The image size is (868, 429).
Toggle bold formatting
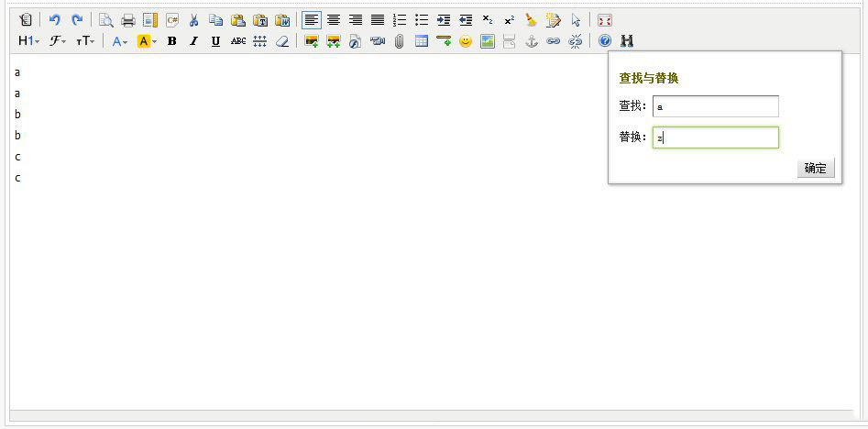(x=171, y=41)
